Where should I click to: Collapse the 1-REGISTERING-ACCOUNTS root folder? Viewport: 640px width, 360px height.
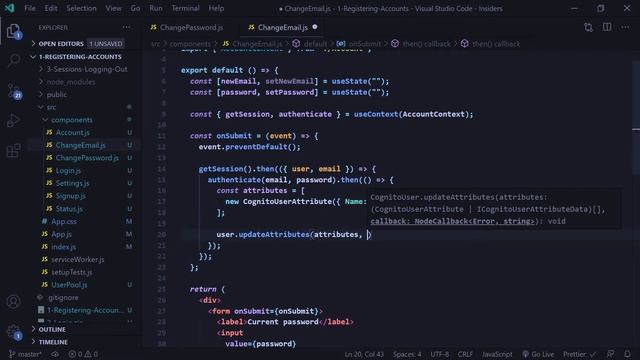[80, 57]
